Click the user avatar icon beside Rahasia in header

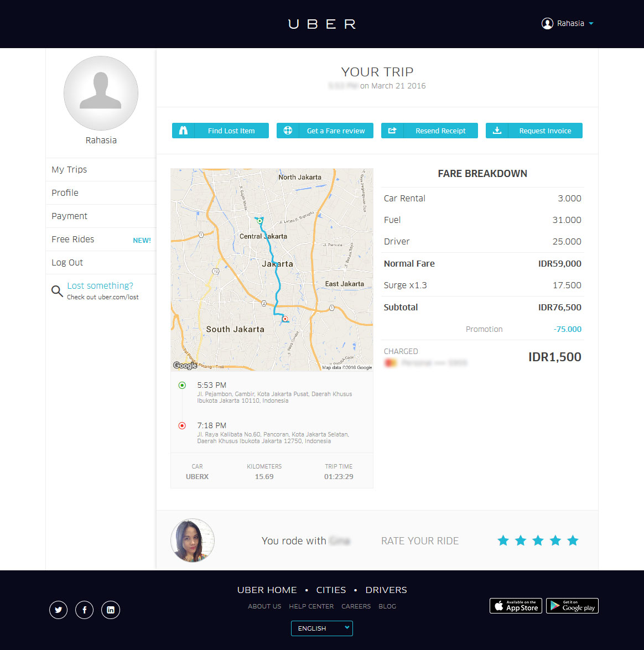point(547,24)
